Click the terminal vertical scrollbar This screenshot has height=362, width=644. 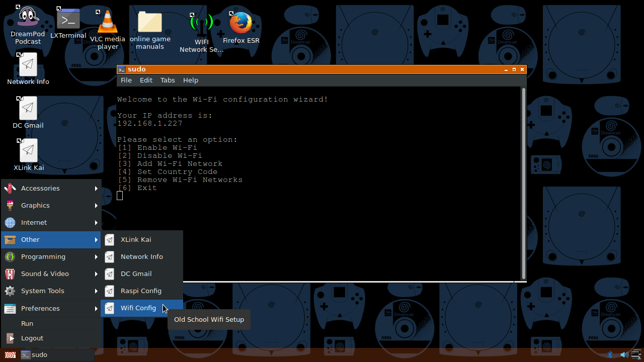pyautogui.click(x=524, y=184)
